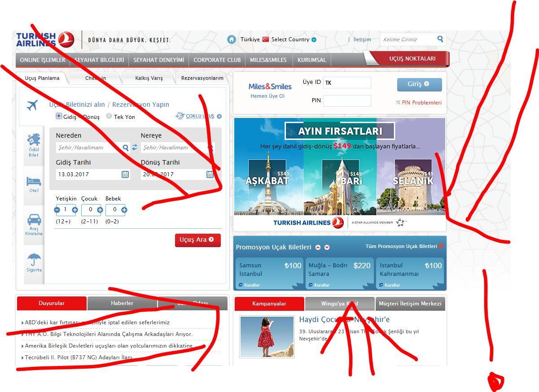Screen dimensions: 539x392
Task: Open the Select Country dropdown
Action: pos(294,39)
